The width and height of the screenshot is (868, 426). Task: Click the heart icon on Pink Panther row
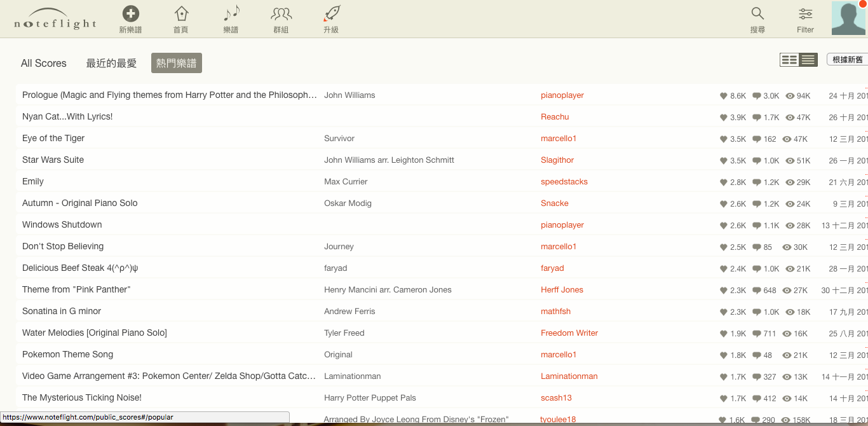723,291
